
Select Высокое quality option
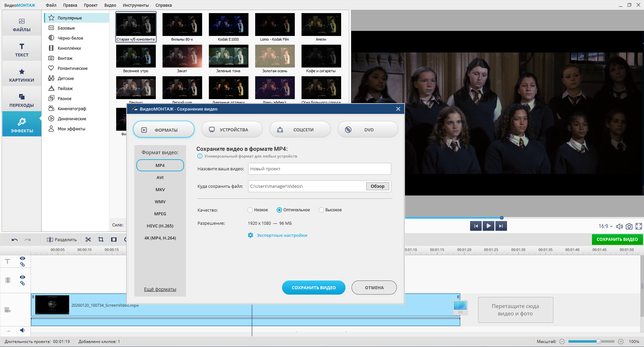(330, 210)
